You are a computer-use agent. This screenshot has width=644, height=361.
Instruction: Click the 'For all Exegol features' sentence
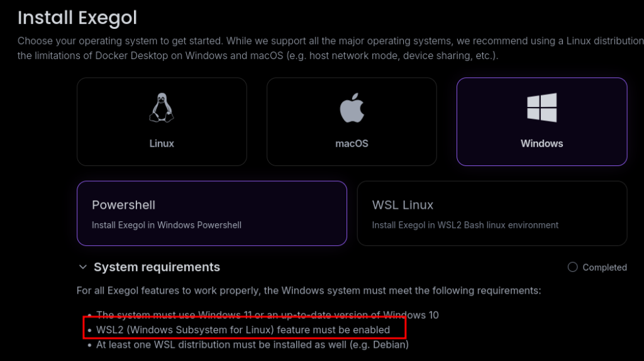[x=309, y=291]
